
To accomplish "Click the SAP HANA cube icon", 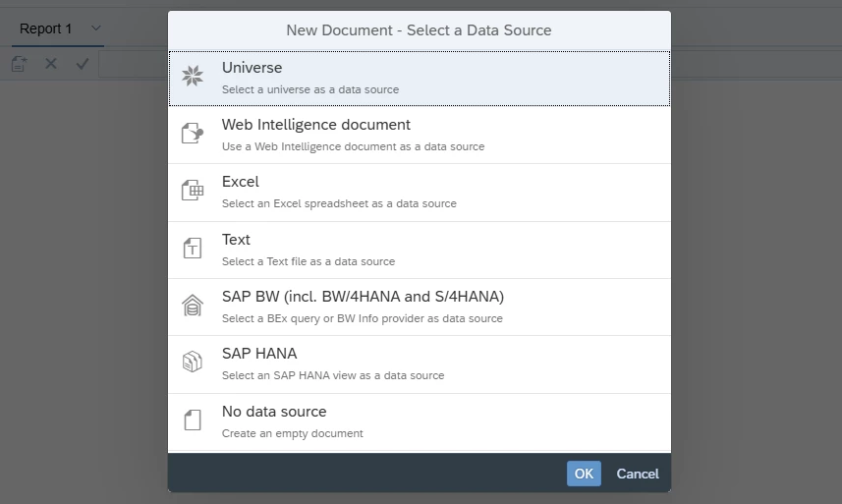I will tap(193, 362).
